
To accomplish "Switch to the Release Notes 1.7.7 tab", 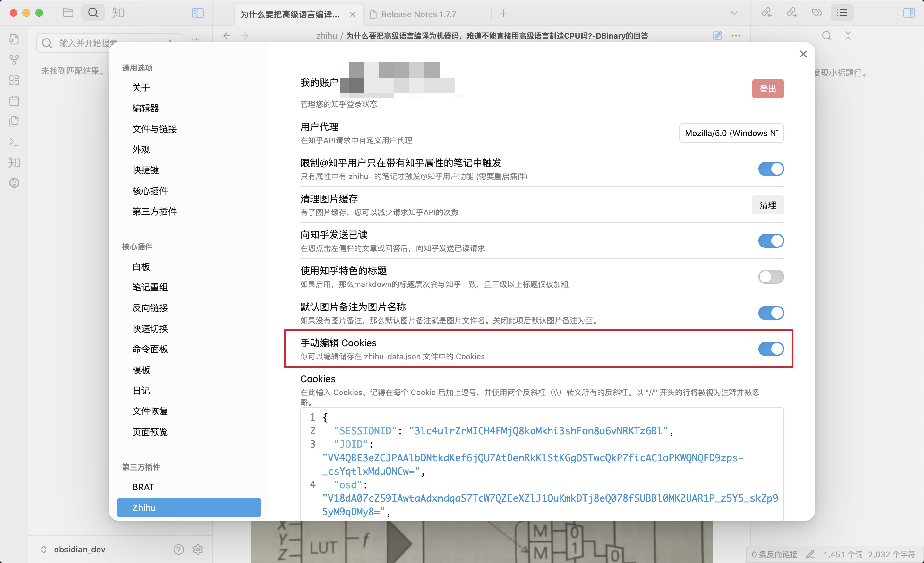I will [418, 14].
